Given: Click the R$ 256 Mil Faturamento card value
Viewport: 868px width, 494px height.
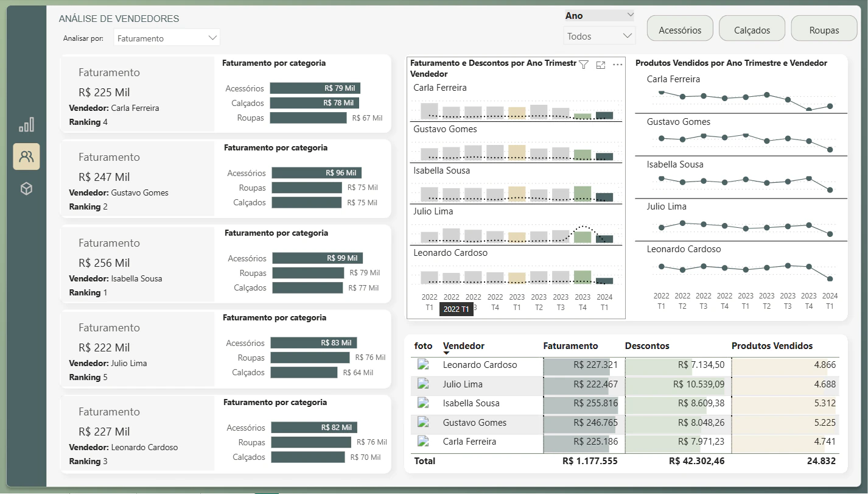Looking at the screenshot, I should click(104, 263).
